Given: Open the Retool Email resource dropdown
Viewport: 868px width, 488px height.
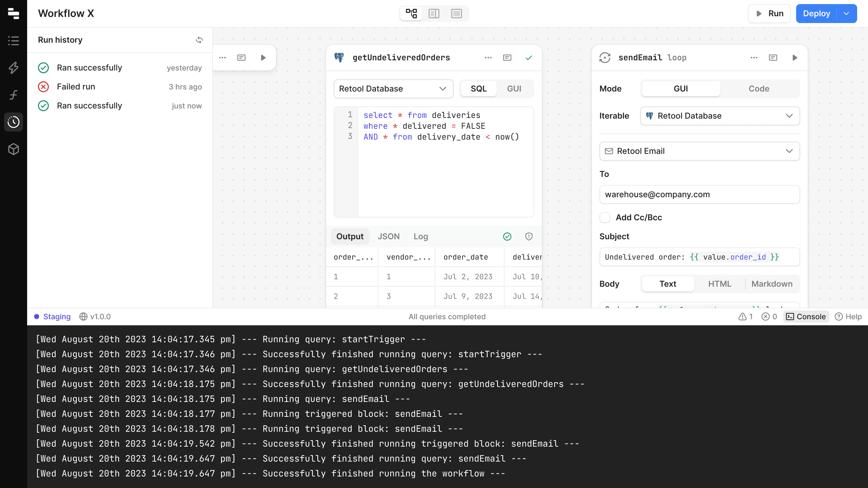Looking at the screenshot, I should pos(699,151).
